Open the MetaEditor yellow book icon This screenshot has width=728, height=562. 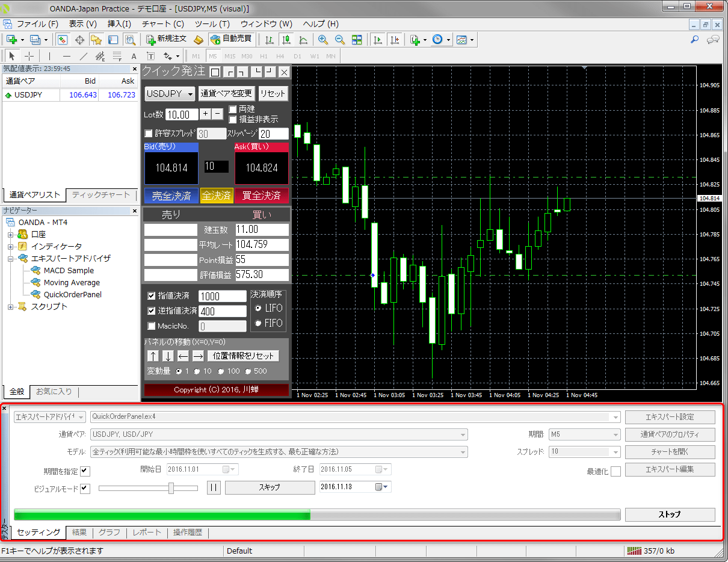[x=199, y=40]
